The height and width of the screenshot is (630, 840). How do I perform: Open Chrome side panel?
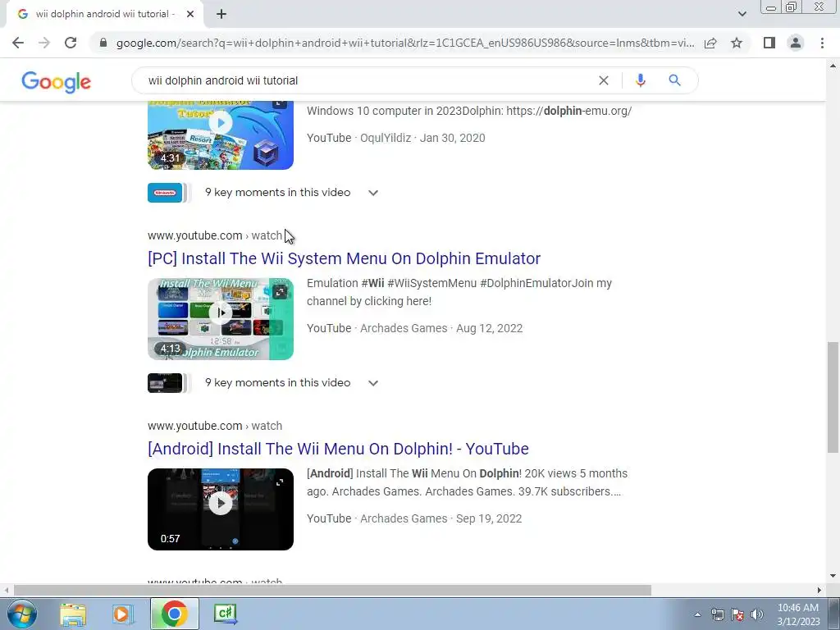pyautogui.click(x=769, y=43)
